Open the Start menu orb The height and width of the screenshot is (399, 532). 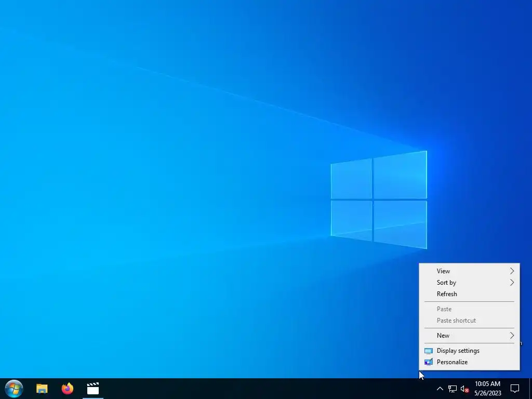pyautogui.click(x=14, y=389)
